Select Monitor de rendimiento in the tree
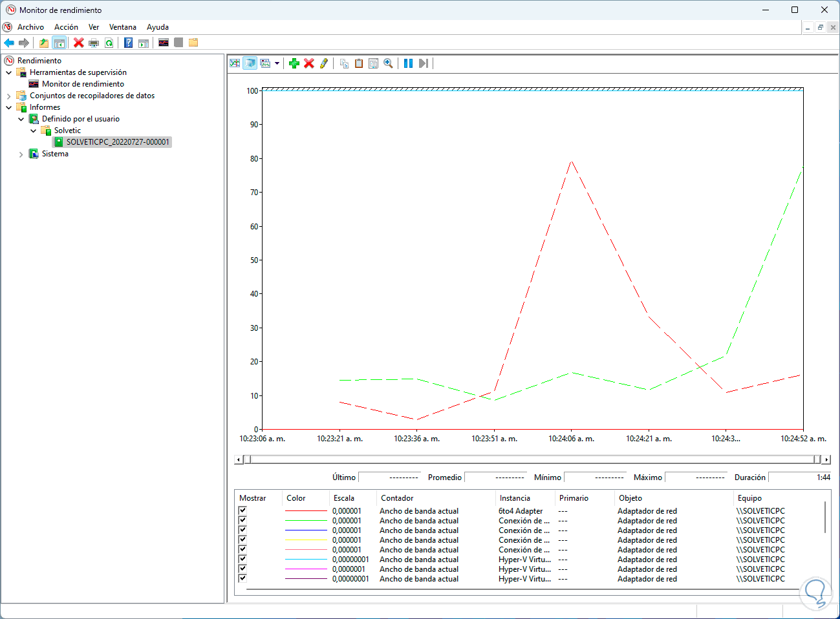Image resolution: width=840 pixels, height=619 pixels. [83, 84]
